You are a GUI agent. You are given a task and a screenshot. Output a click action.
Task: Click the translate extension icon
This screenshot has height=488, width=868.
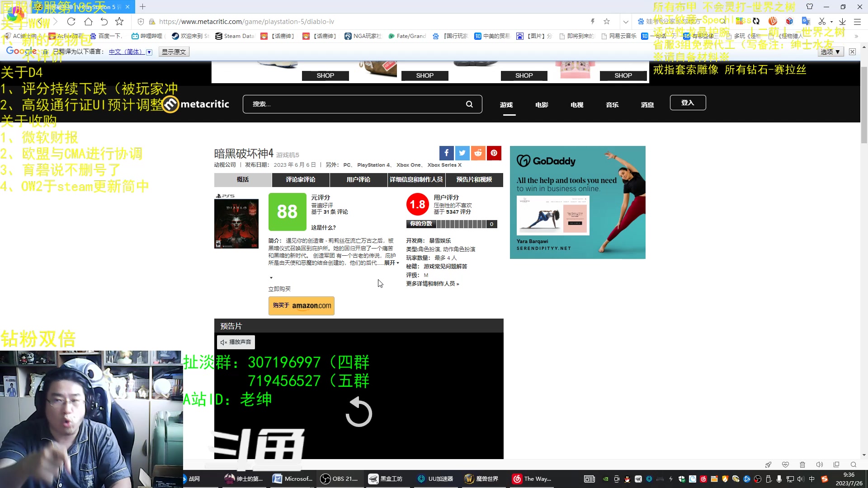point(806,21)
